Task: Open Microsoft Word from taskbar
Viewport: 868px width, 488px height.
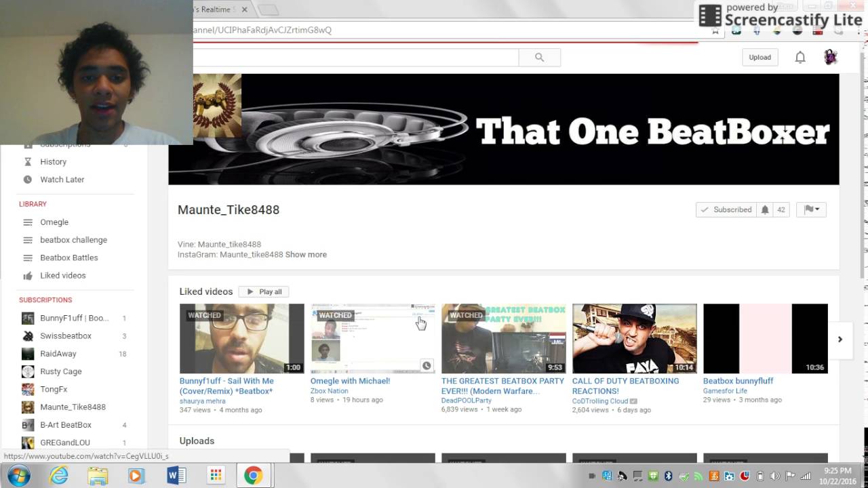Action: click(176, 475)
